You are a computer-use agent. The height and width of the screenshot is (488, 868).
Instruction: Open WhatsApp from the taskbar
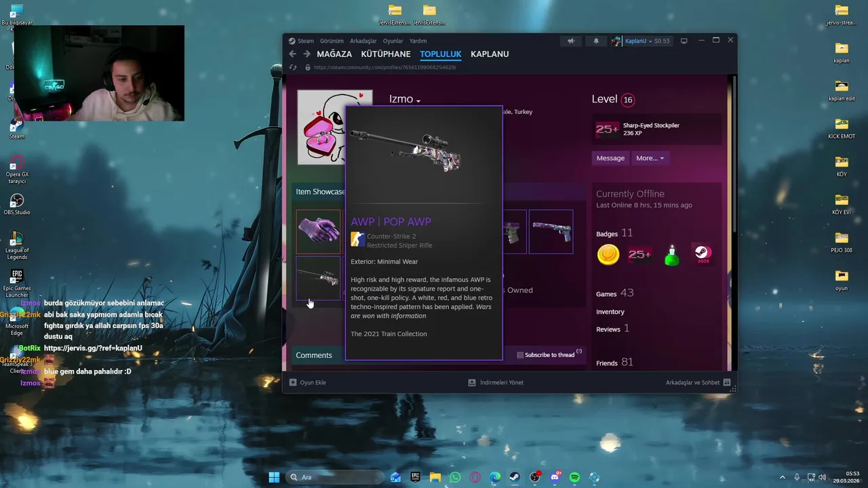[x=455, y=477]
